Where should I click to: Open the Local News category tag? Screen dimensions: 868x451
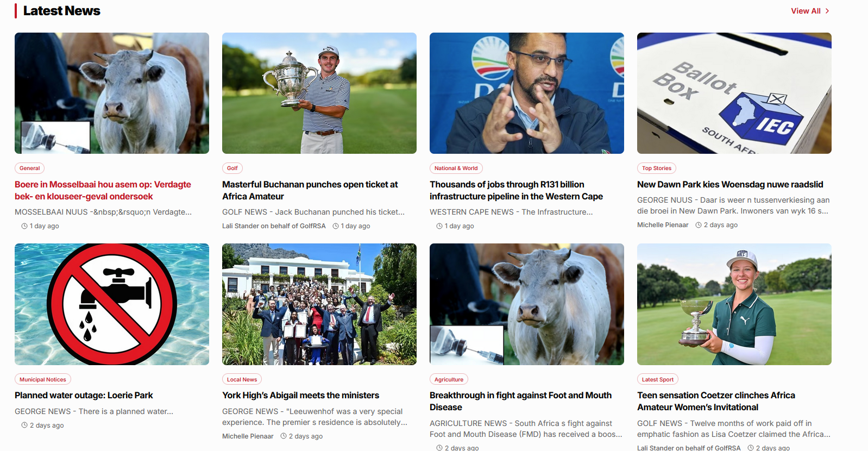(242, 379)
